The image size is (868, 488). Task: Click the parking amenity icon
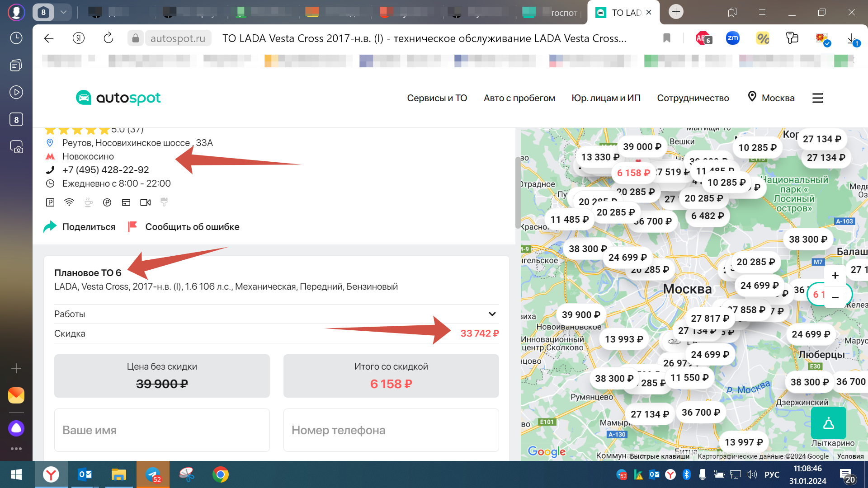(50, 202)
